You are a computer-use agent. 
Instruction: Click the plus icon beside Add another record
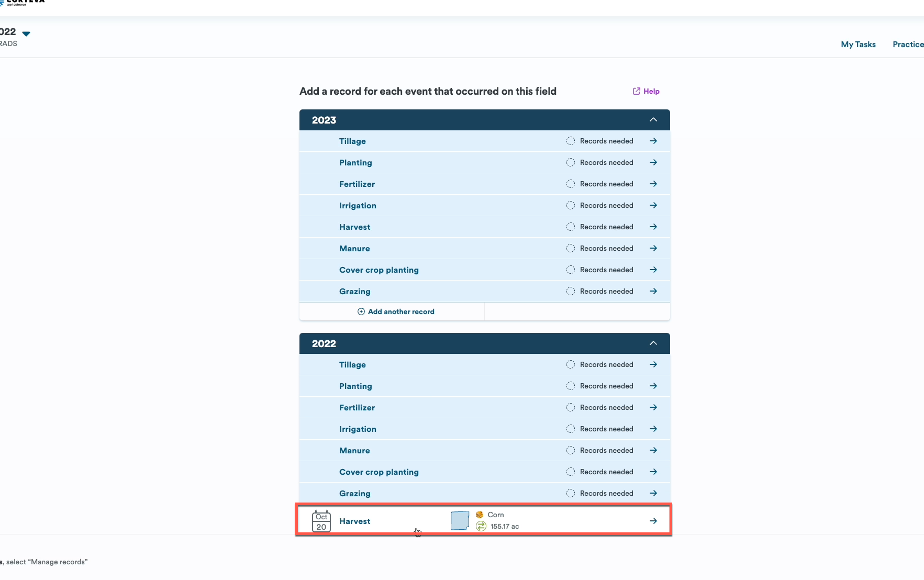(x=361, y=311)
